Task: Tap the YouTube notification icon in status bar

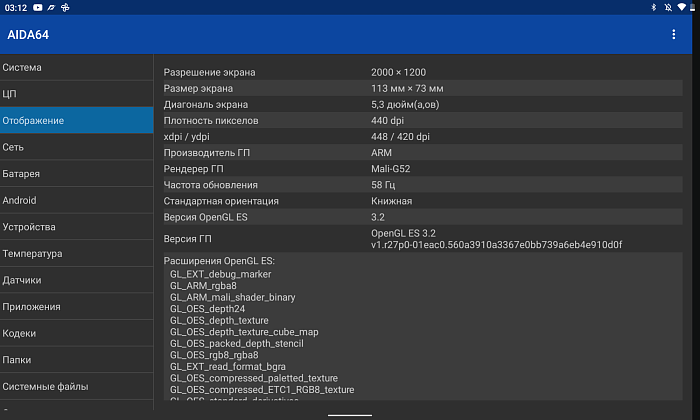Action: click(x=38, y=7)
